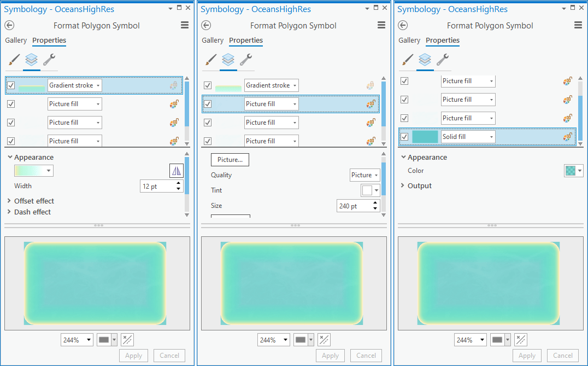Screen dimensions: 588x366
Task: Uncheck the selected Picture fill layer, middle panel
Action: (x=207, y=104)
